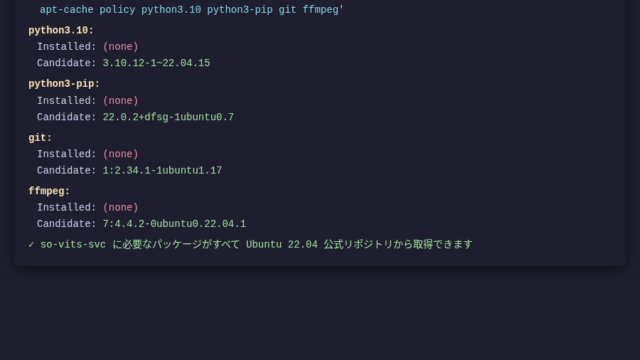Click python3.10 Installed (none) value
The height and width of the screenshot is (360, 640).
coord(120,47)
